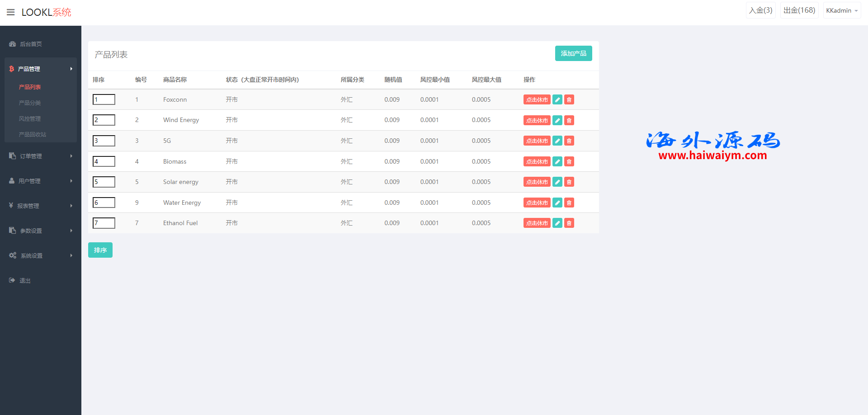The width and height of the screenshot is (868, 415).
Task: Expand the 系统设置 sidebar section
Action: tap(40, 255)
